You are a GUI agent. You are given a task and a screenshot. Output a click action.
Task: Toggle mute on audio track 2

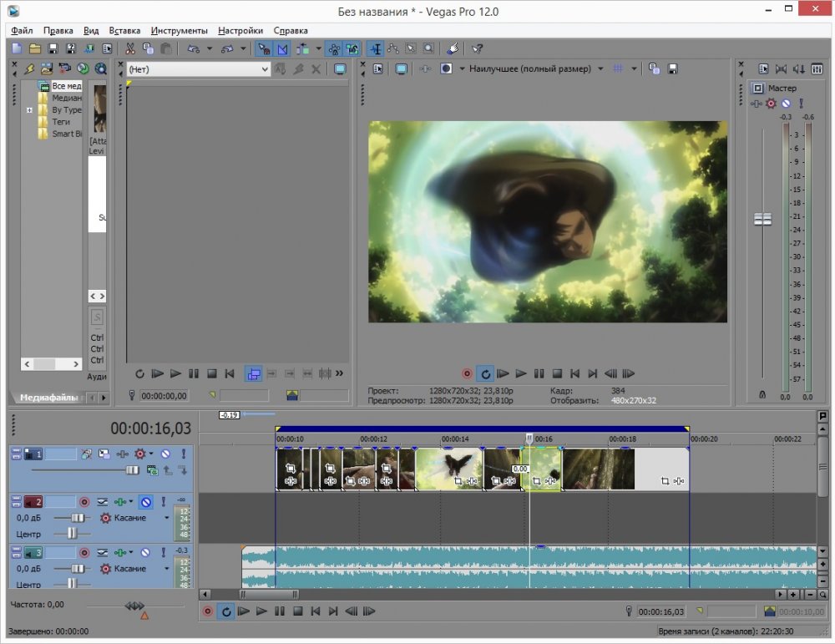[145, 502]
